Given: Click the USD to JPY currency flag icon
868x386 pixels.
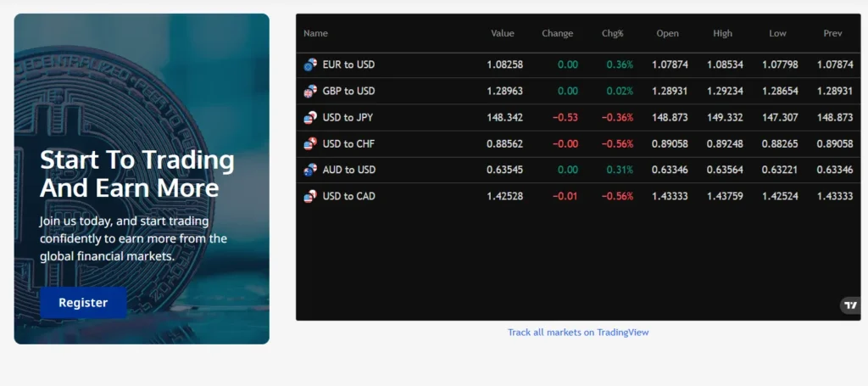Looking at the screenshot, I should [x=310, y=117].
